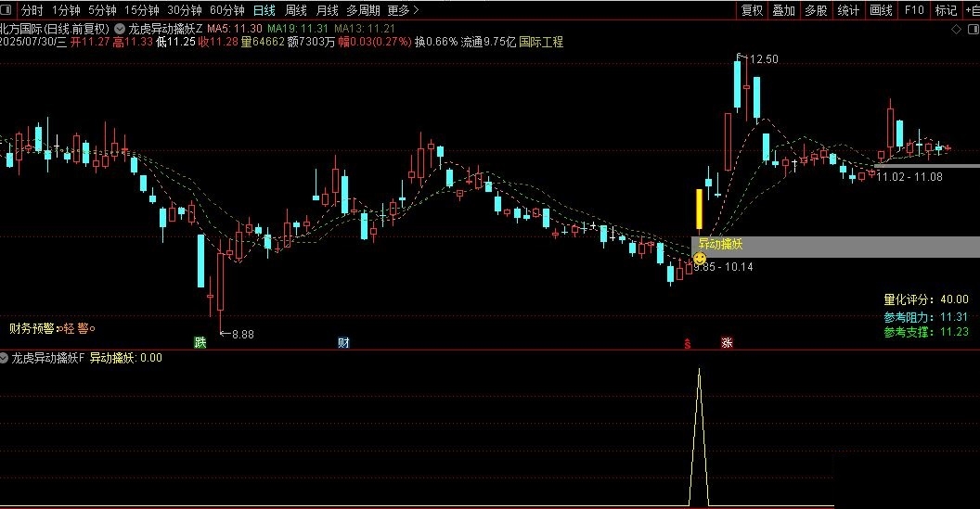Image resolution: width=980 pixels, height=509 pixels.
Task: Select the 1分钟 period tab
Action: coord(66,10)
